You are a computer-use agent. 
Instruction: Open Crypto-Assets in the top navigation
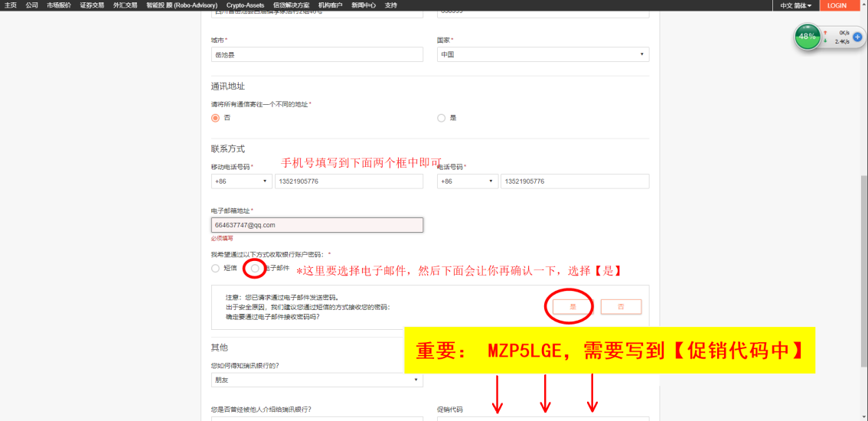click(x=245, y=5)
